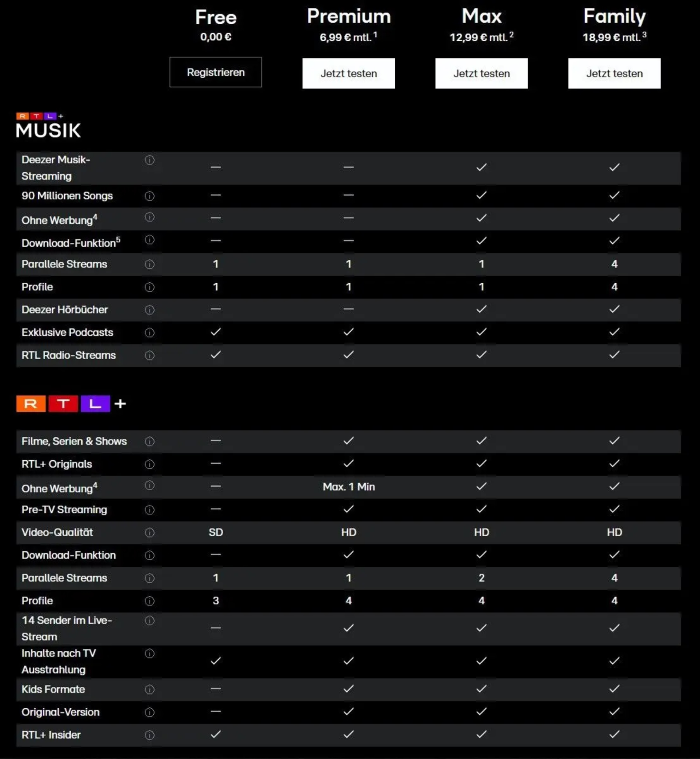700x759 pixels.
Task: Show info about Video-Qualität
Action: click(x=149, y=533)
